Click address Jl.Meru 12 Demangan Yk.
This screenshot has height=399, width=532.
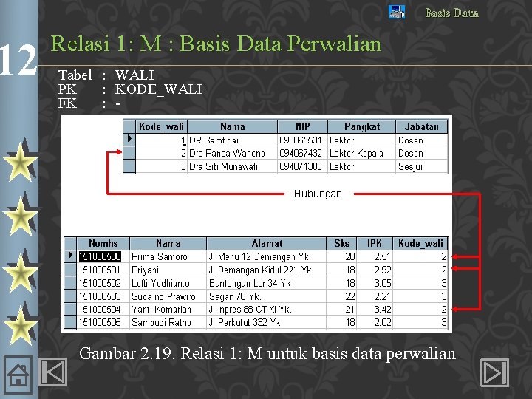pos(260,256)
